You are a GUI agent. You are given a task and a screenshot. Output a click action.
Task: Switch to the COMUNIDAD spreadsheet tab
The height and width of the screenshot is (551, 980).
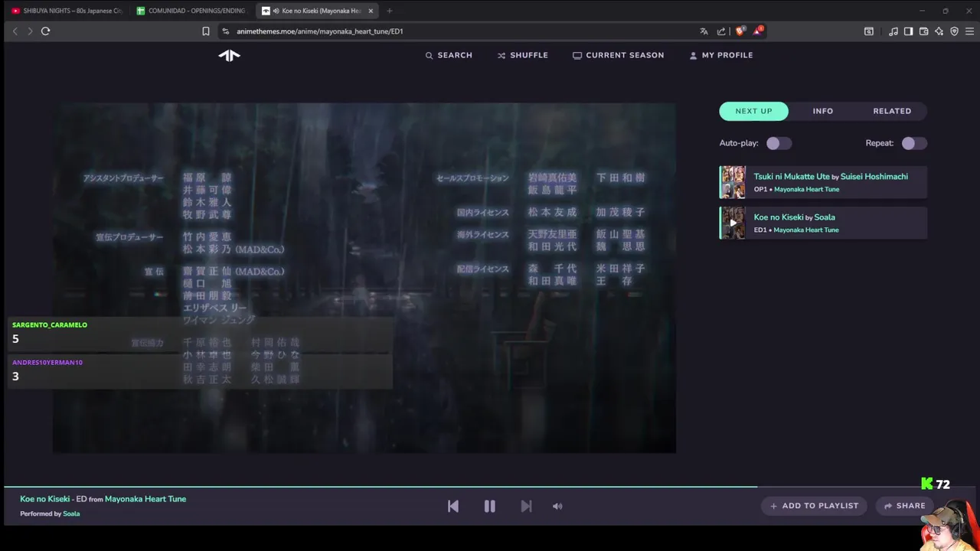coord(191,11)
